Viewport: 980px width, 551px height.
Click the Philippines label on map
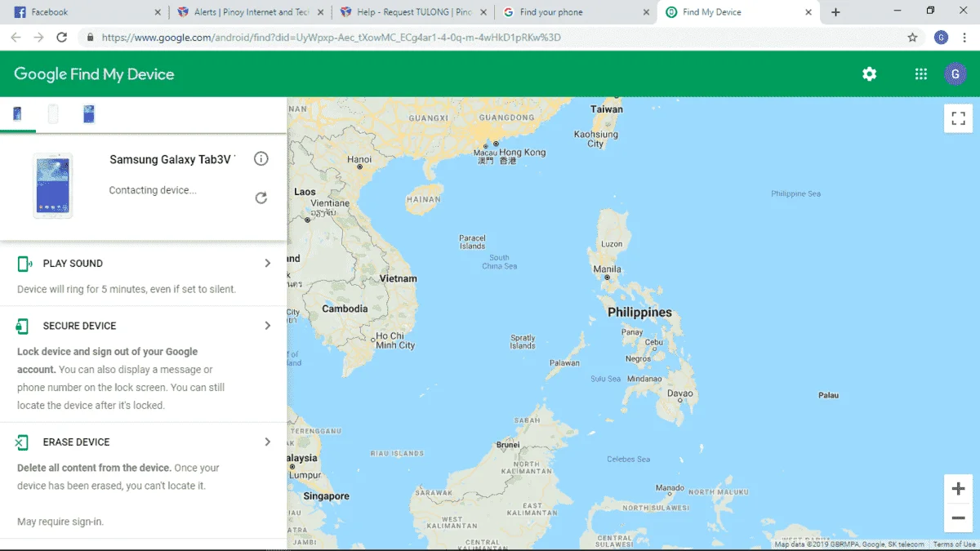pos(639,313)
